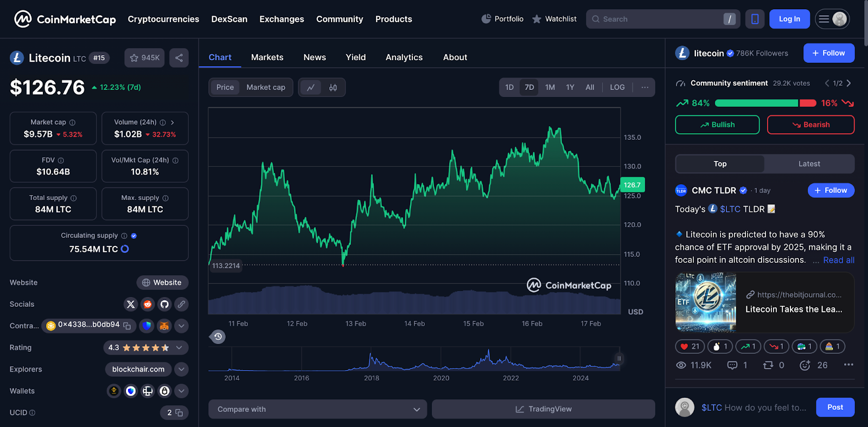This screenshot has width=868, height=427.
Task: Open Litecoin's X (Twitter) social icon
Action: pos(131,304)
